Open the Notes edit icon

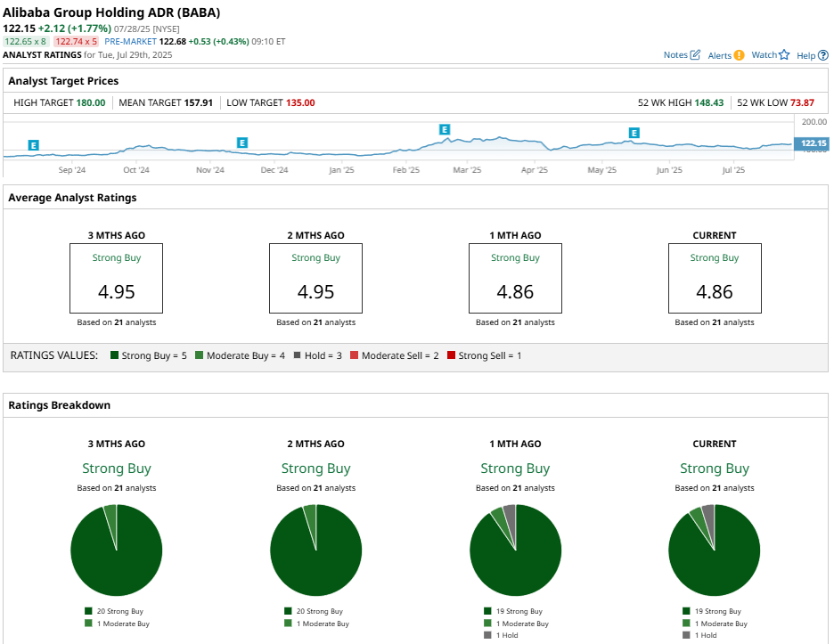(x=695, y=54)
